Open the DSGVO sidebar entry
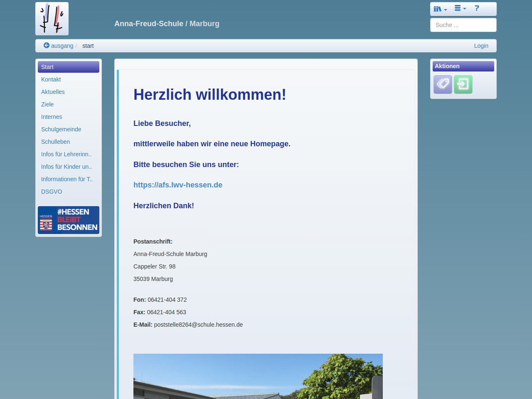 (52, 192)
